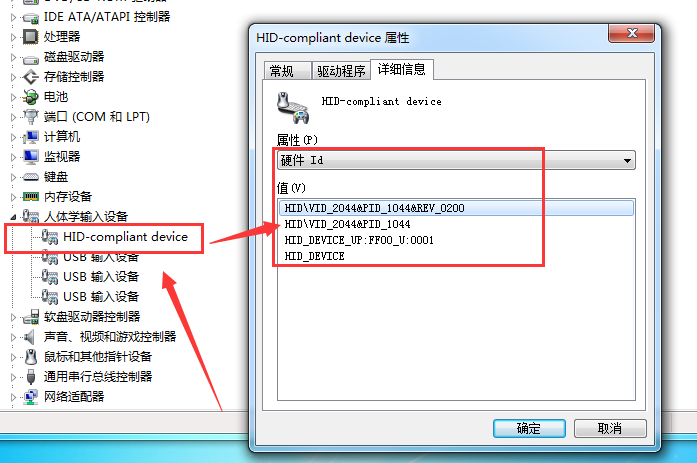Screen dimensions: 697x463
Task: Click the network adapters (网络适配器) icon
Action: [x=30, y=397]
